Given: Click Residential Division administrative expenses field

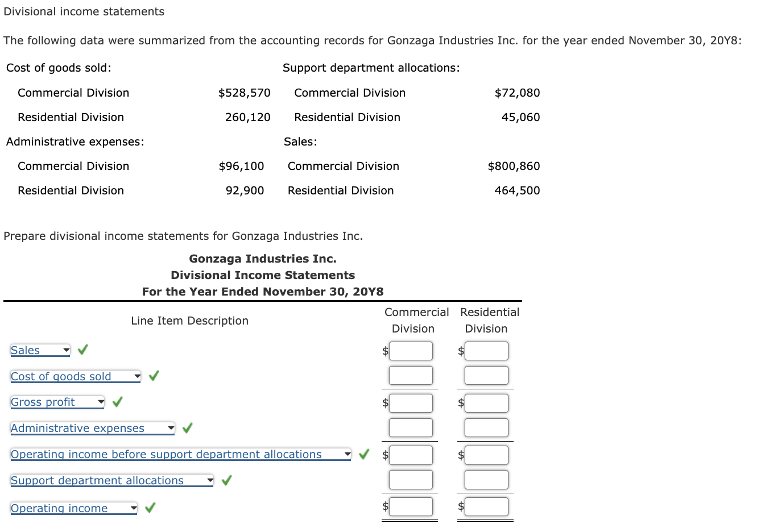Looking at the screenshot, I should pyautogui.click(x=486, y=427).
